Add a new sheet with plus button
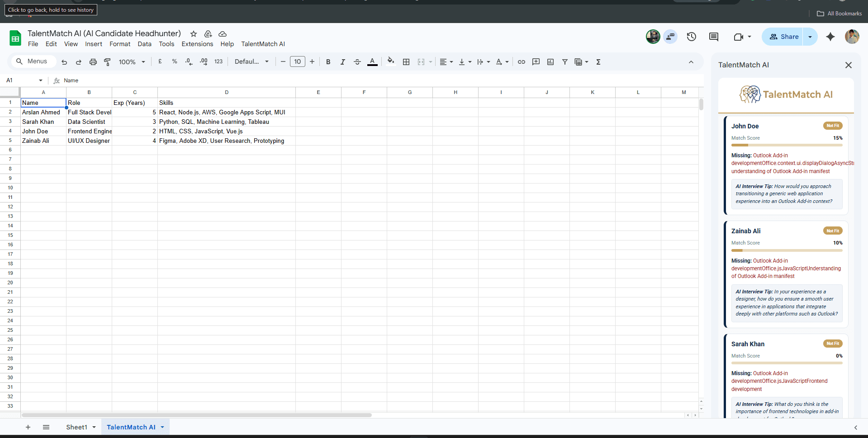The height and width of the screenshot is (438, 868). point(28,427)
